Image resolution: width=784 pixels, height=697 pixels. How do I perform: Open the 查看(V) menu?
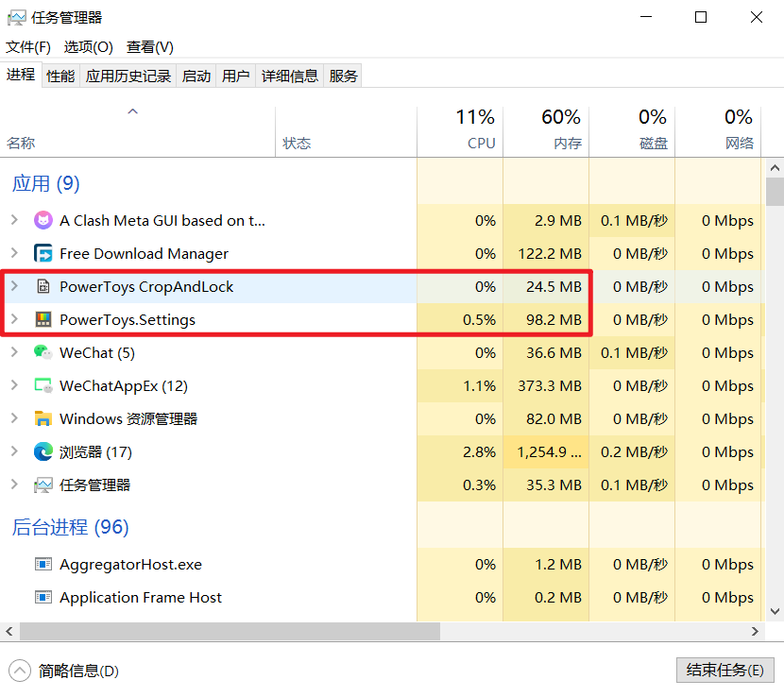150,47
